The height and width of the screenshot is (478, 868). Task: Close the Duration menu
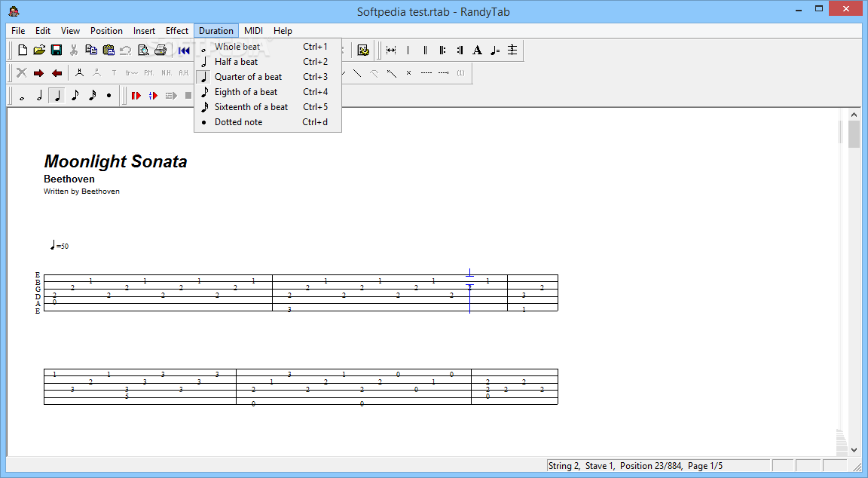pos(216,31)
